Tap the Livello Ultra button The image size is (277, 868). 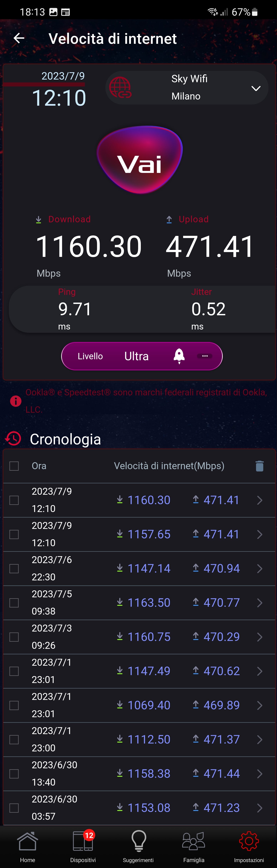[x=142, y=356]
